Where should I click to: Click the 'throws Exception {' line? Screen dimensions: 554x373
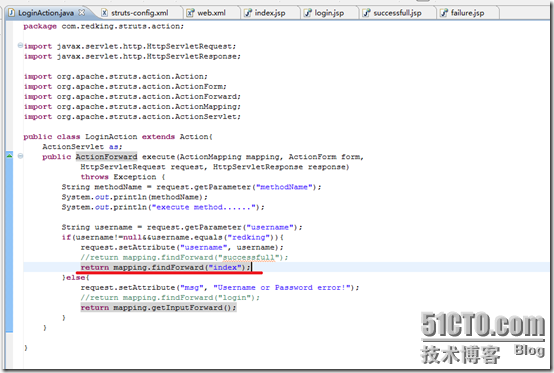point(123,177)
